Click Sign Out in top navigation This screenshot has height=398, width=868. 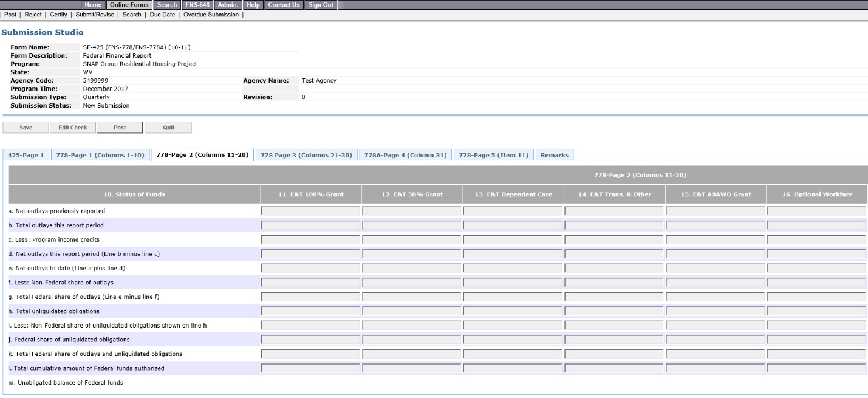click(321, 5)
